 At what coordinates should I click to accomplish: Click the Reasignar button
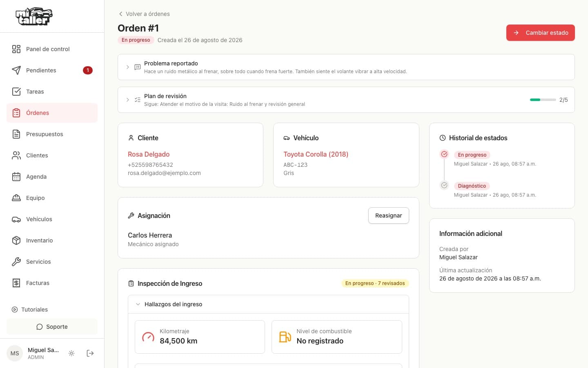tap(389, 215)
